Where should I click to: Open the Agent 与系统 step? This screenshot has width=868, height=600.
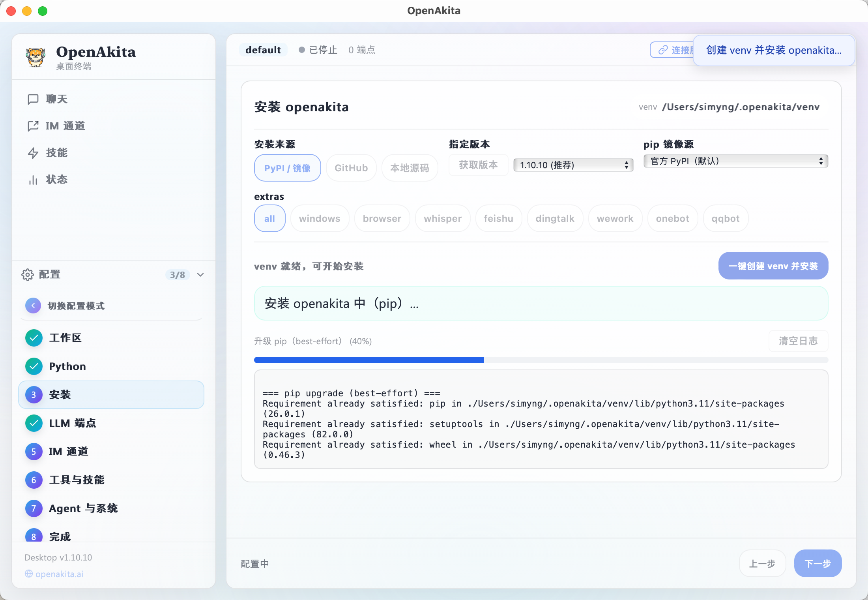click(83, 508)
